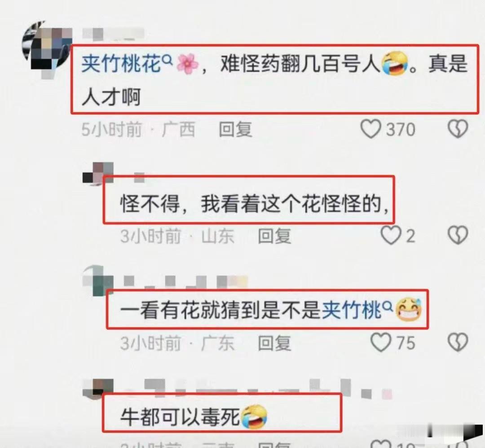Tap the comment text 怪不得，我看着这个花怪怪的

[255, 204]
